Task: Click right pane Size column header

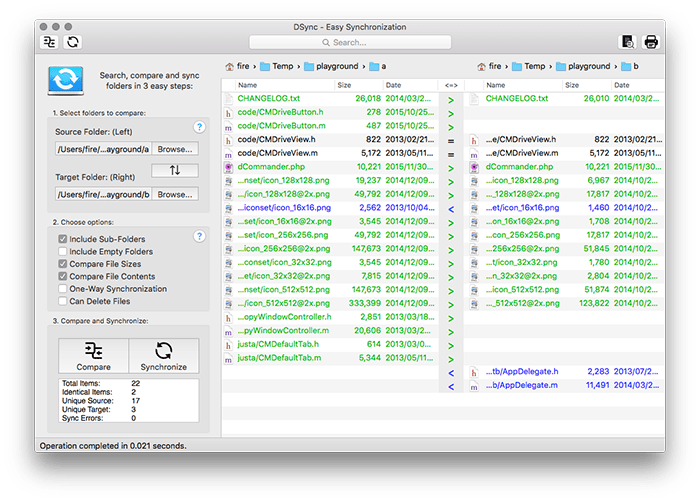Action: [587, 85]
